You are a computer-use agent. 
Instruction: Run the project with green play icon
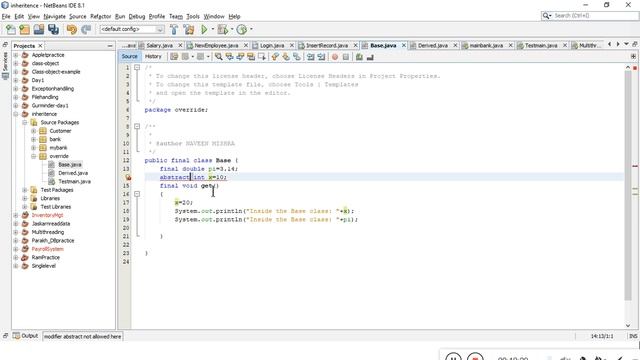click(204, 29)
